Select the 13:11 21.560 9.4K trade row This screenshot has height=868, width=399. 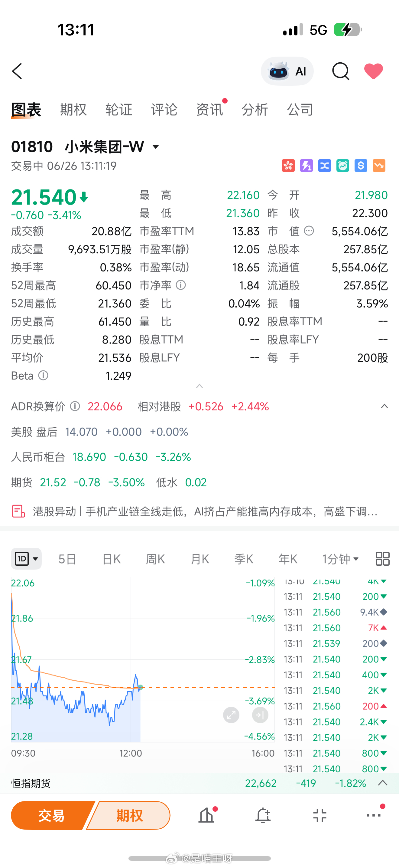click(x=336, y=612)
